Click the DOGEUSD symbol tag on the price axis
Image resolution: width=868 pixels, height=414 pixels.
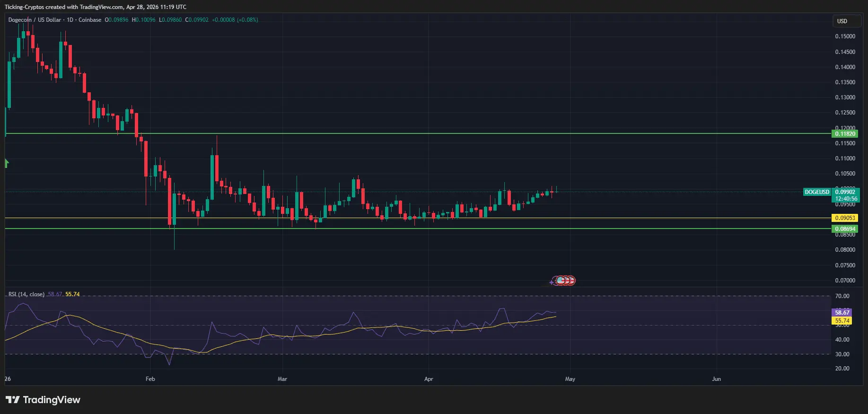pyautogui.click(x=817, y=192)
